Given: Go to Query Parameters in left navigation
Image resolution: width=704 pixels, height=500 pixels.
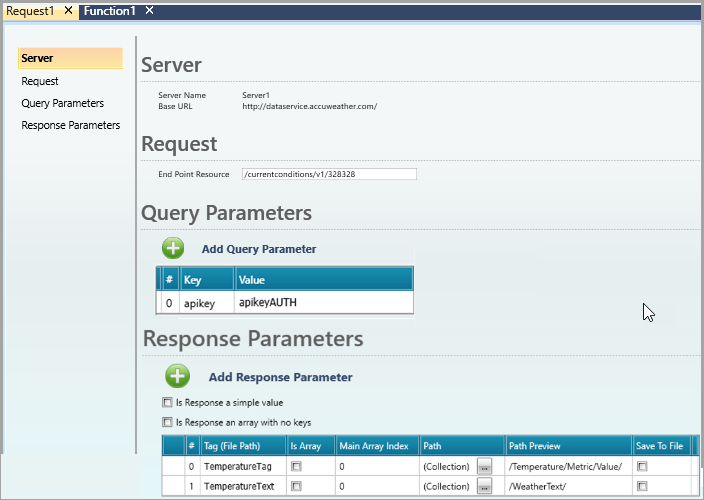Looking at the screenshot, I should (x=62, y=103).
